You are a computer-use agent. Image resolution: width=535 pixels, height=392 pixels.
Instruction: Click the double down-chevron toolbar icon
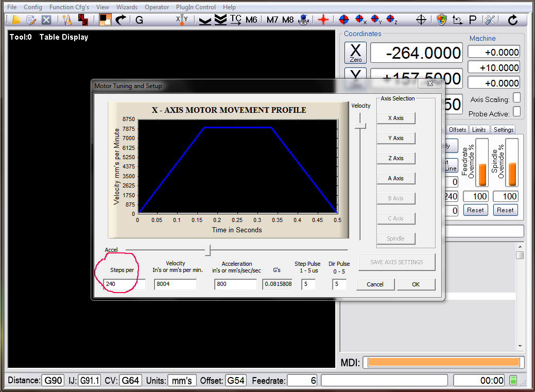coord(221,20)
